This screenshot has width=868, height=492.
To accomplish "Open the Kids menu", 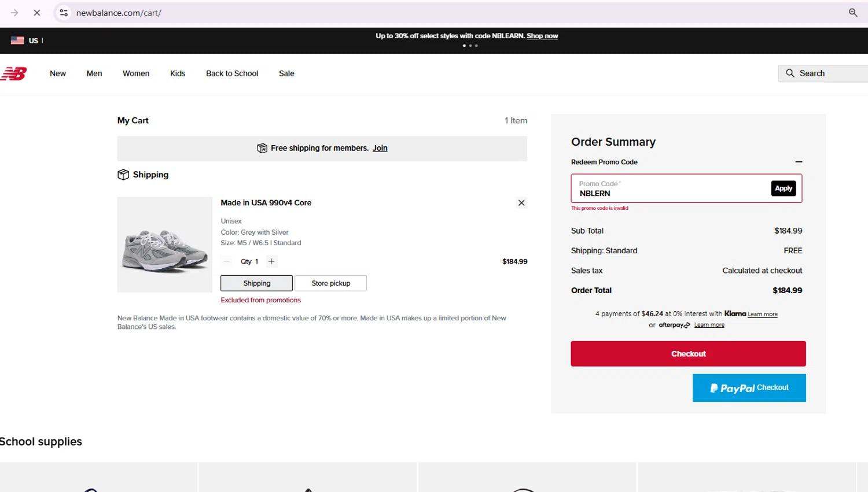I will point(178,73).
